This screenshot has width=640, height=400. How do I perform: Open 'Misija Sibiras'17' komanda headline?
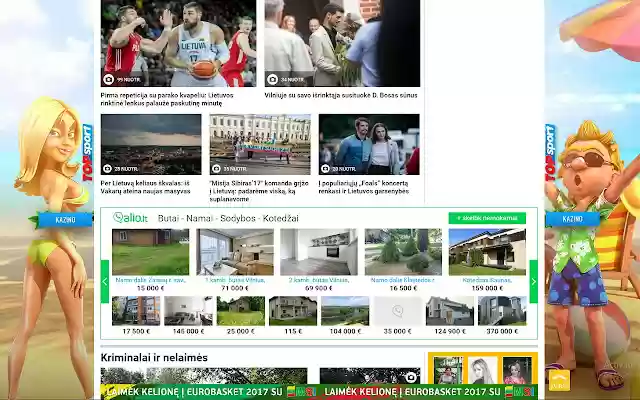click(259, 191)
